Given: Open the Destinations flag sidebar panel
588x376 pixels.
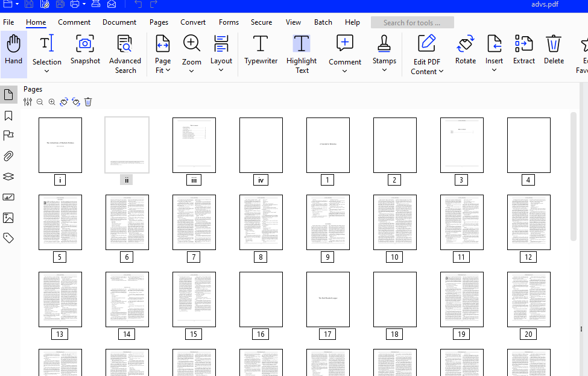Looking at the screenshot, I should 8,135.
